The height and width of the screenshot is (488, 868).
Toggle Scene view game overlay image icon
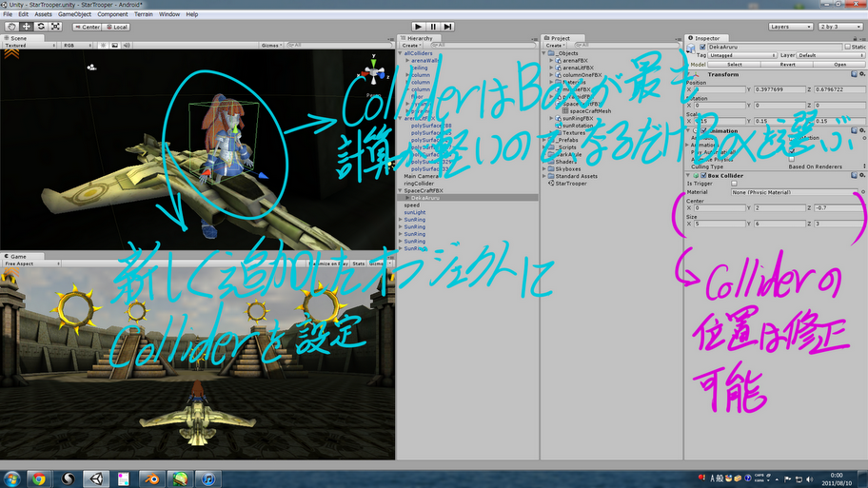tap(114, 46)
